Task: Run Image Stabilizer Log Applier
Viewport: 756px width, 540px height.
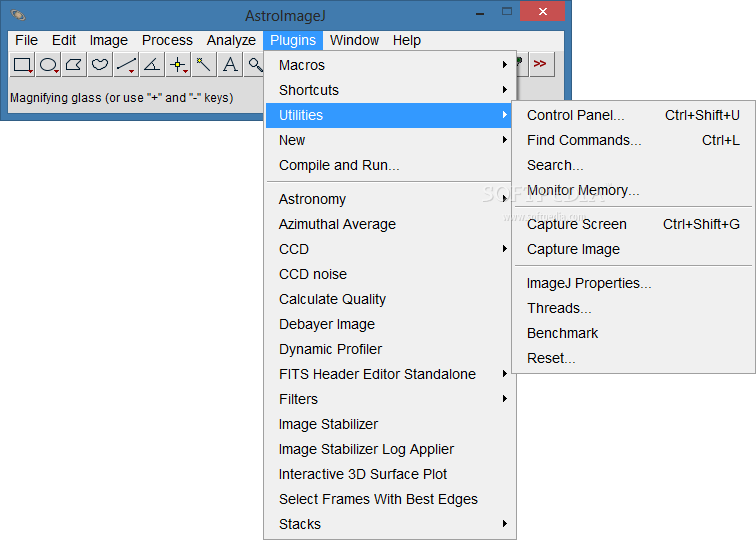Action: (x=391, y=449)
